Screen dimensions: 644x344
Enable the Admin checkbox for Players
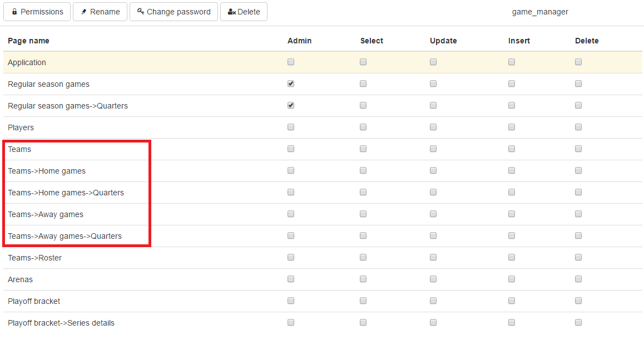point(290,126)
